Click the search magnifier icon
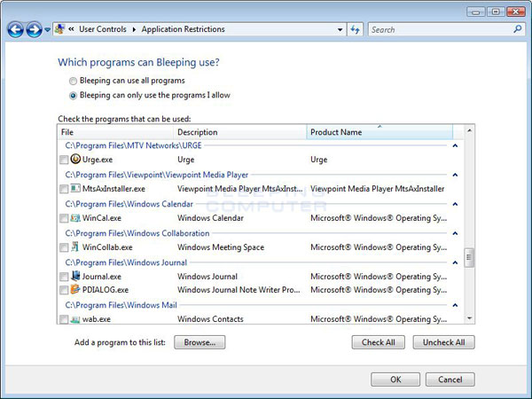 coord(518,29)
